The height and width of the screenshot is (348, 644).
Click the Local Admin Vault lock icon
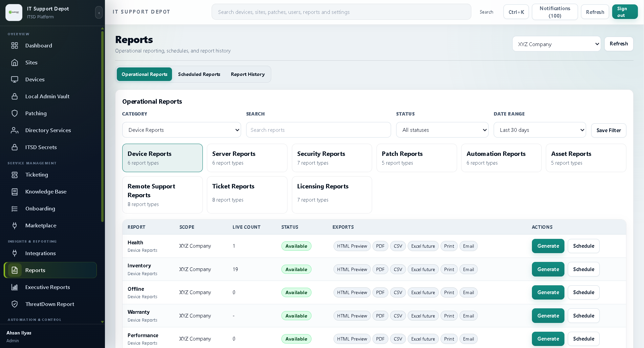coord(15,96)
